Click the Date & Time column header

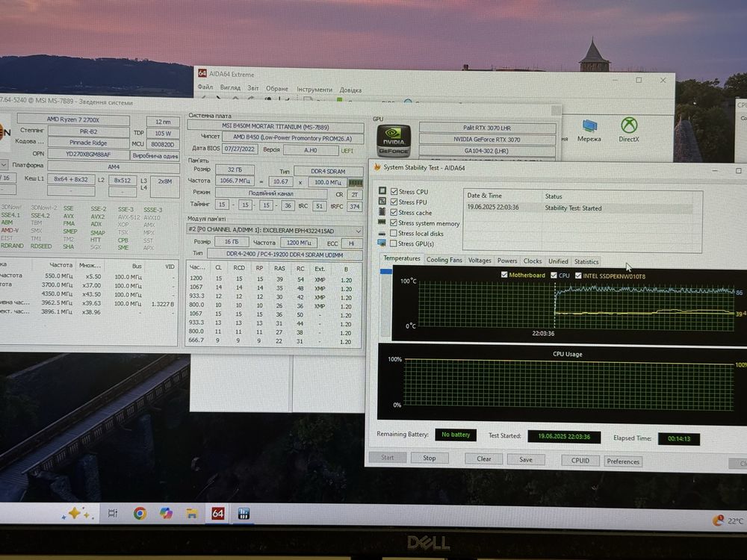coord(484,195)
